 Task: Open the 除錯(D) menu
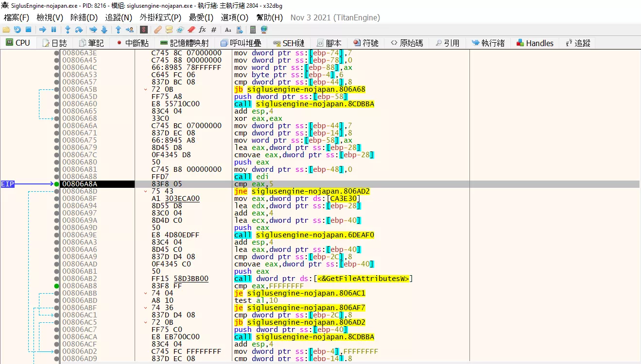[84, 17]
